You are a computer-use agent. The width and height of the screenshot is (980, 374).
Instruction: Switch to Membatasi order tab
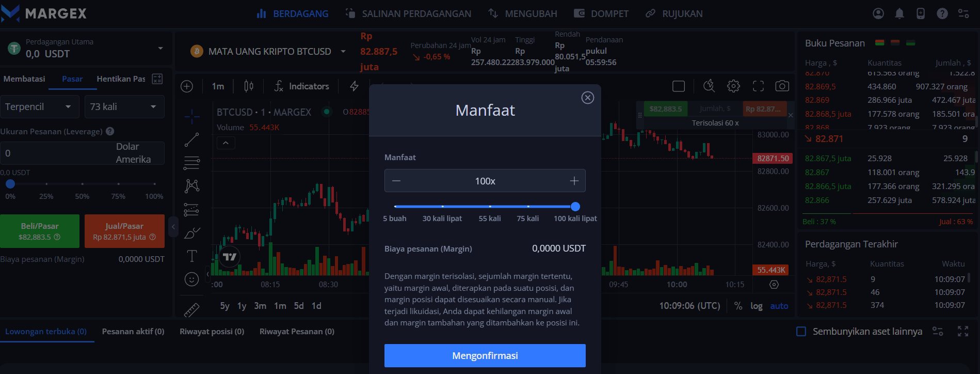(24, 79)
